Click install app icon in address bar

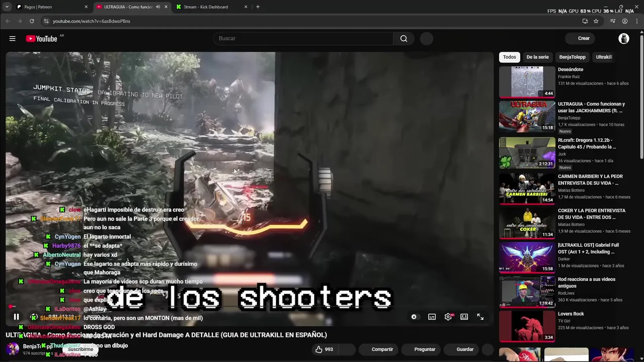coord(585,21)
